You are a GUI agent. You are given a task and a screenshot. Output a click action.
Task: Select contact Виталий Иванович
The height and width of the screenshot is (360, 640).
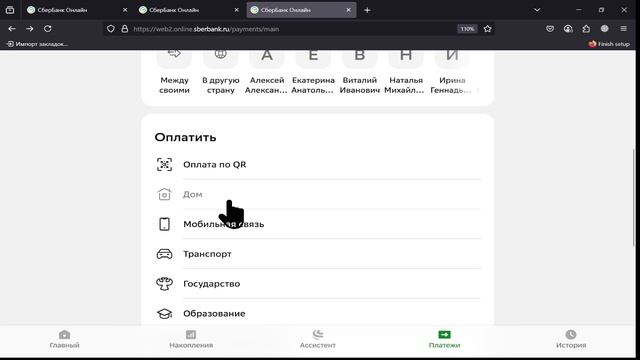[x=360, y=73]
